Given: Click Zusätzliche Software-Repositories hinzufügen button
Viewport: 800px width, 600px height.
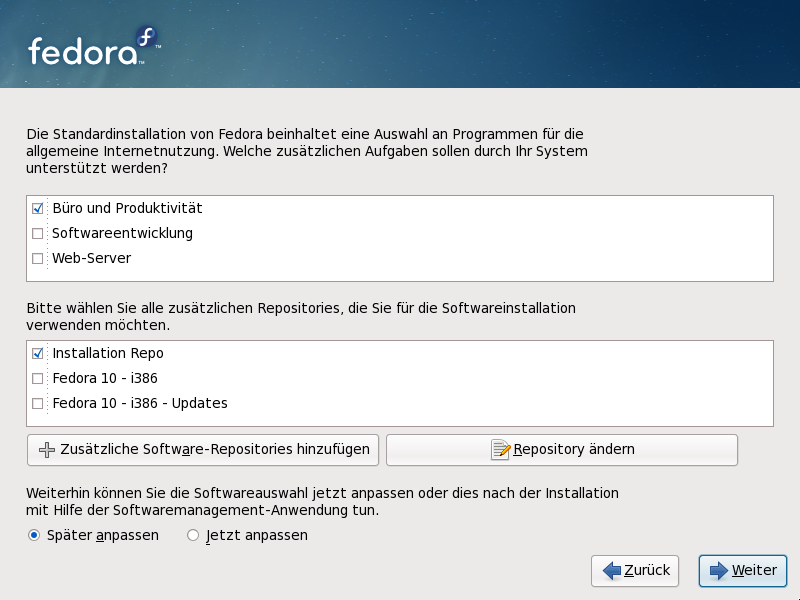Looking at the screenshot, I should tap(203, 449).
